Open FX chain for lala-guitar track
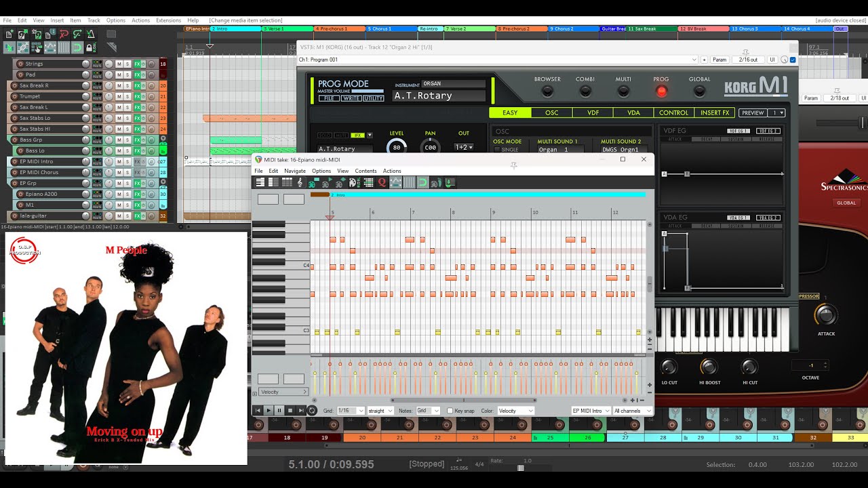This screenshot has width=868, height=488. pos(137,216)
